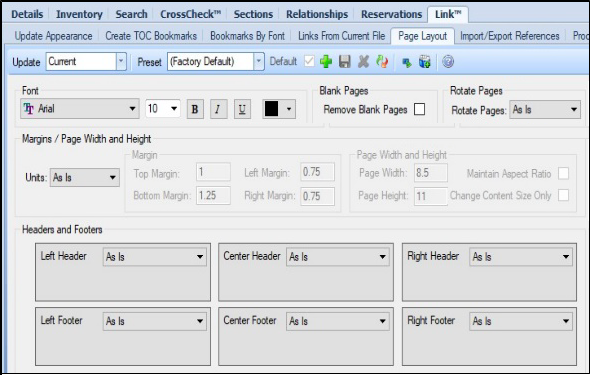The image size is (590, 375).
Task: Open the Right Footer dropdown
Action: coord(521,321)
